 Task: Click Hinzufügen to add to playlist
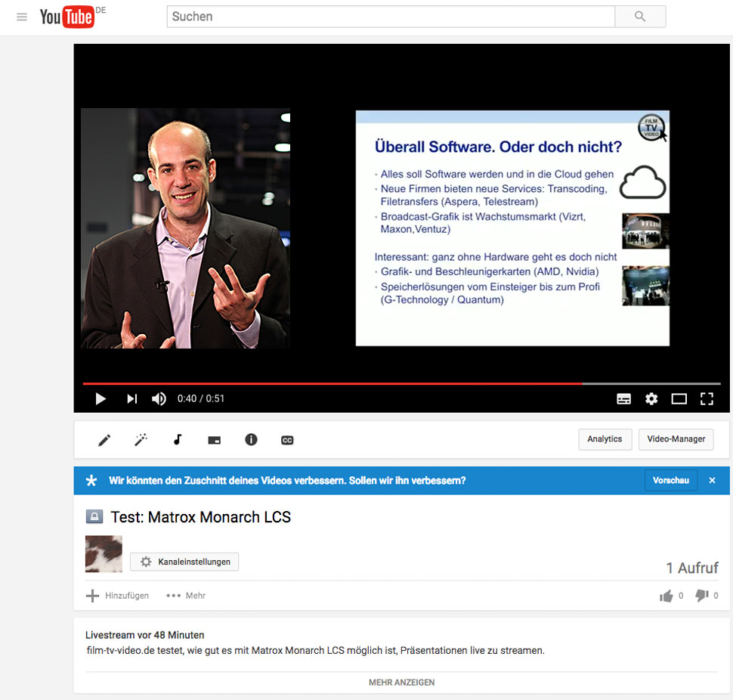(x=118, y=596)
